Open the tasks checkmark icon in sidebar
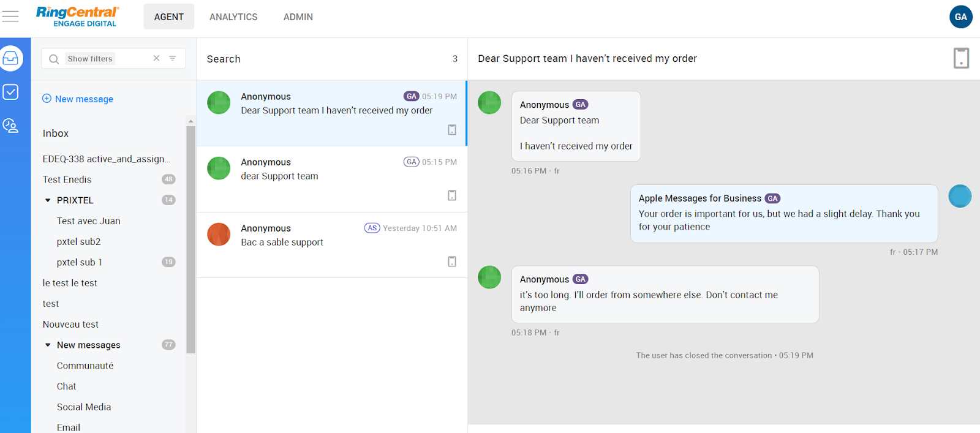 click(11, 92)
